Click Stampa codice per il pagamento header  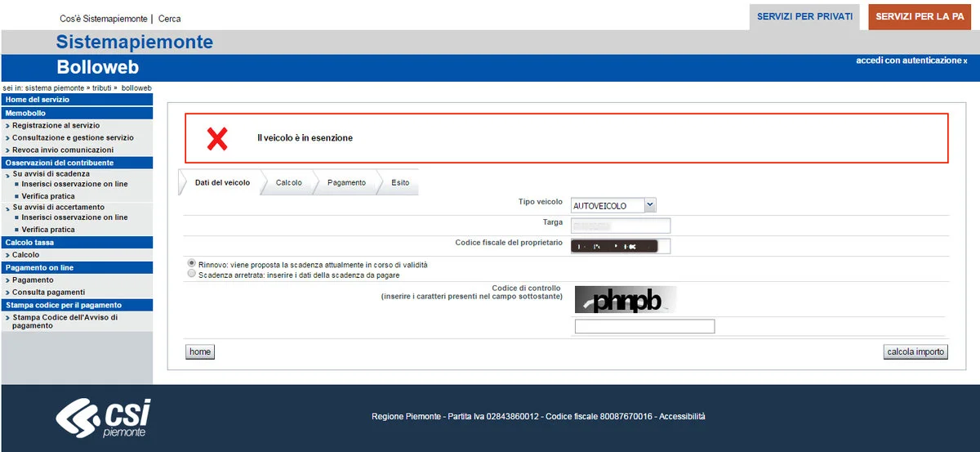coord(77,305)
